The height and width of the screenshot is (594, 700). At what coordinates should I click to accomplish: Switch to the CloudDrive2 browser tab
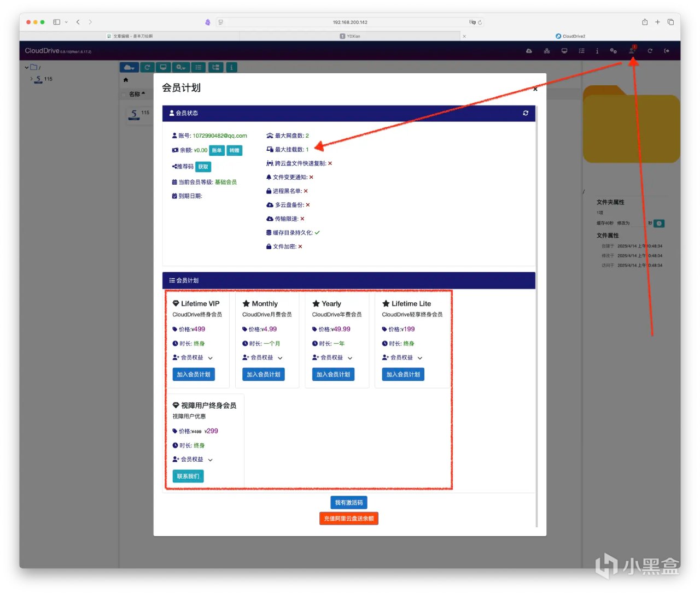[570, 36]
